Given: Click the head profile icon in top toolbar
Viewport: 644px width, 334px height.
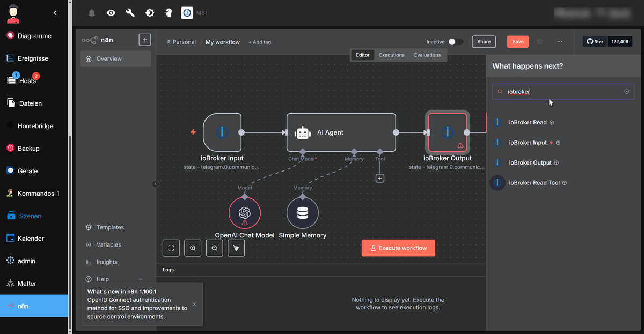Looking at the screenshot, I should [169, 13].
